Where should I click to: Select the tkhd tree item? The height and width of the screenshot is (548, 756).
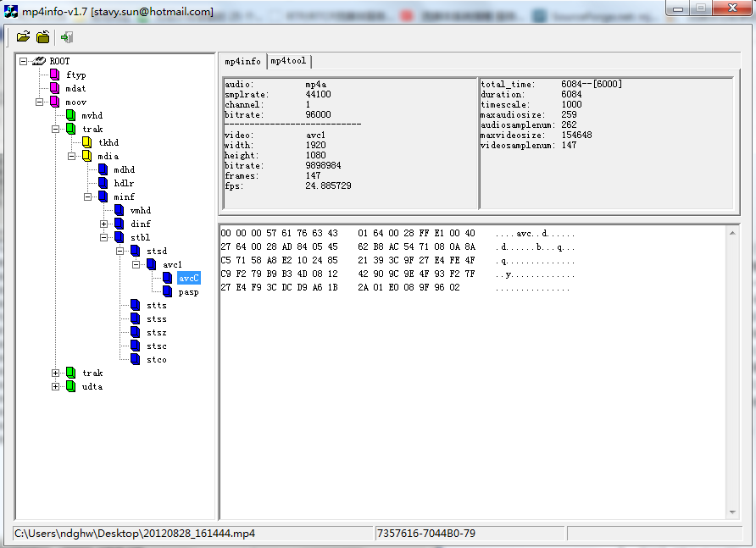[x=108, y=142]
